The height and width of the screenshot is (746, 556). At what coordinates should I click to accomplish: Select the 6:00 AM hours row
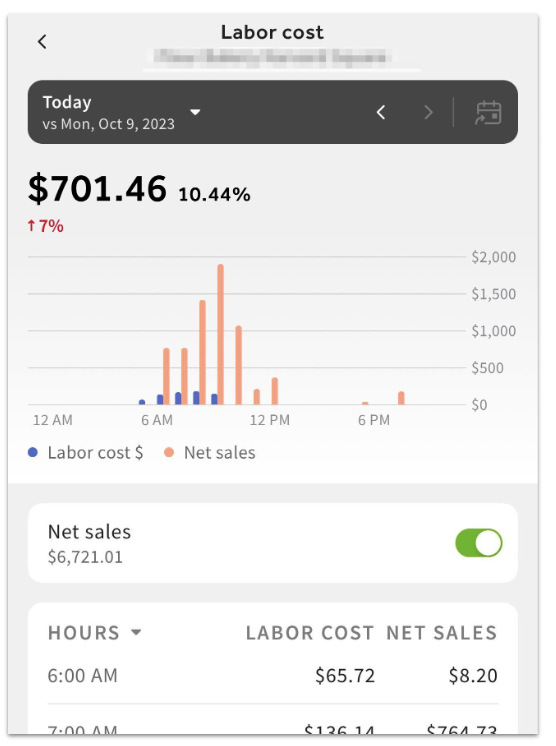(x=273, y=676)
